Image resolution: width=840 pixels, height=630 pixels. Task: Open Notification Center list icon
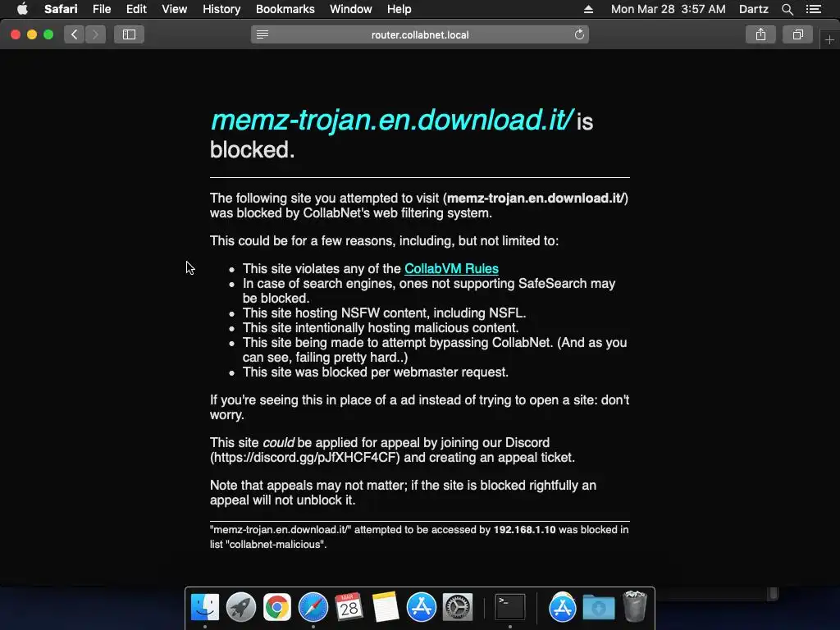tap(813, 9)
